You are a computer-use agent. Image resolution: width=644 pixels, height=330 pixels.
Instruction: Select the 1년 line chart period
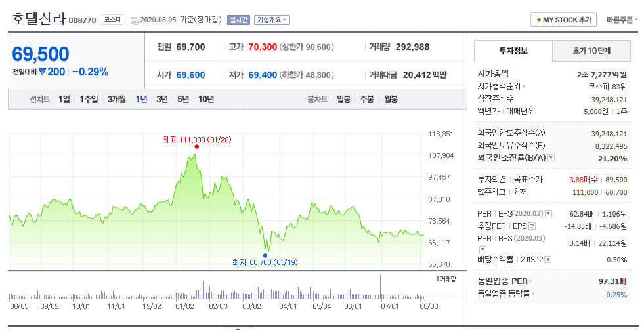pos(141,99)
